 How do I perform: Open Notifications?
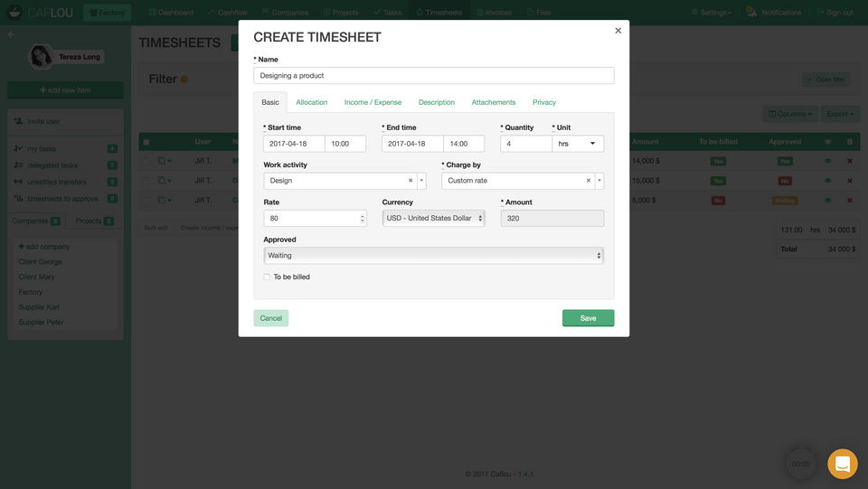click(774, 12)
